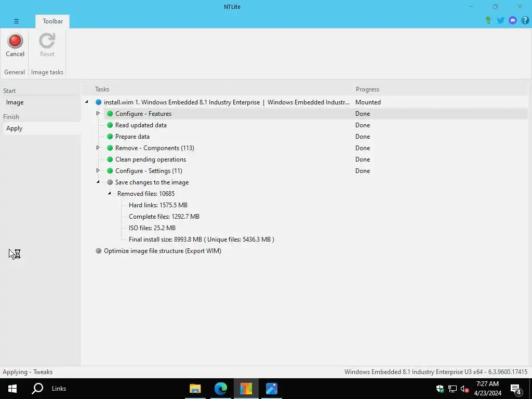The width and height of the screenshot is (532, 399).
Task: Click blue status dot of install.wim row
Action: 98,102
